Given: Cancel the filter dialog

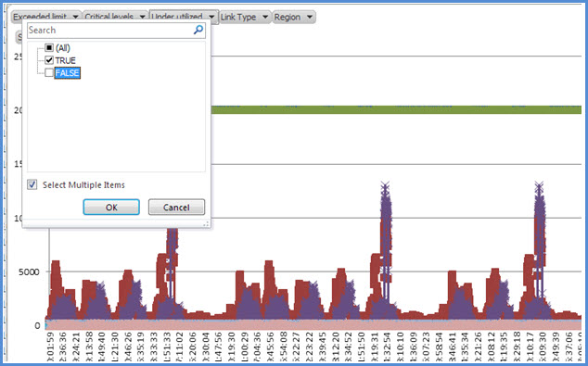Looking at the screenshot, I should 176,208.
